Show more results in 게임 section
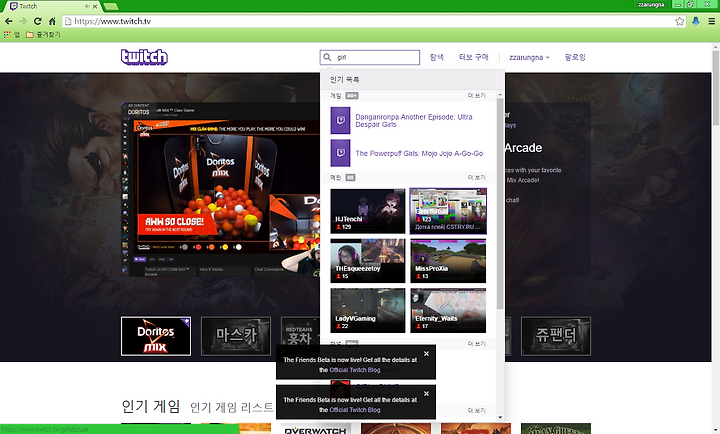Screen dimensions: 720x434 [476, 96]
